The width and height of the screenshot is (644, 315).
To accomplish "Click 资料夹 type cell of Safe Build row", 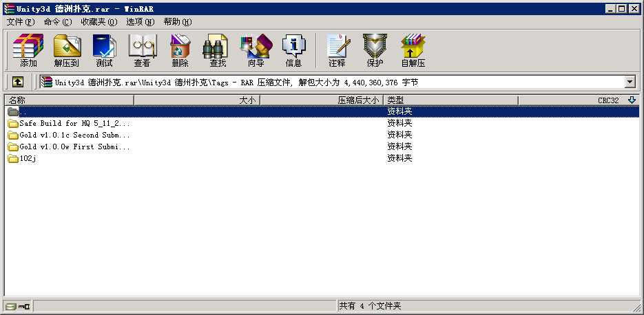I will click(x=399, y=123).
